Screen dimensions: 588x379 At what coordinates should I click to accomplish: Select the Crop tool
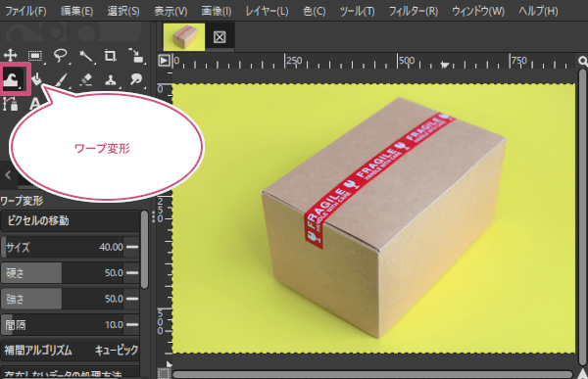pos(111,56)
